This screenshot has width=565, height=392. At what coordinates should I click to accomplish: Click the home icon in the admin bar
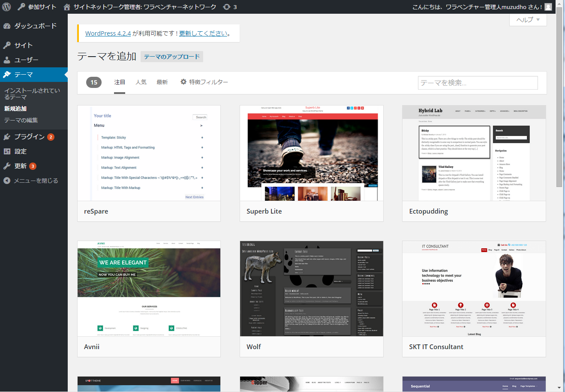pos(67,7)
